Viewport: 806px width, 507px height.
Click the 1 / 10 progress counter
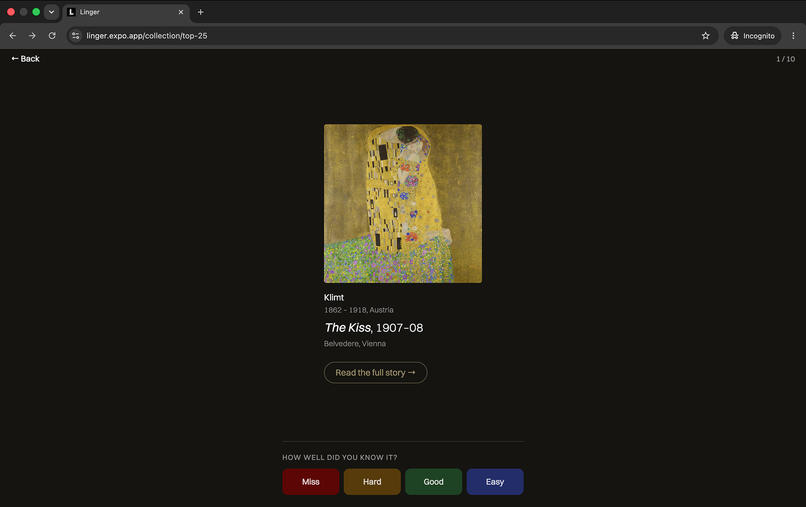coord(785,59)
